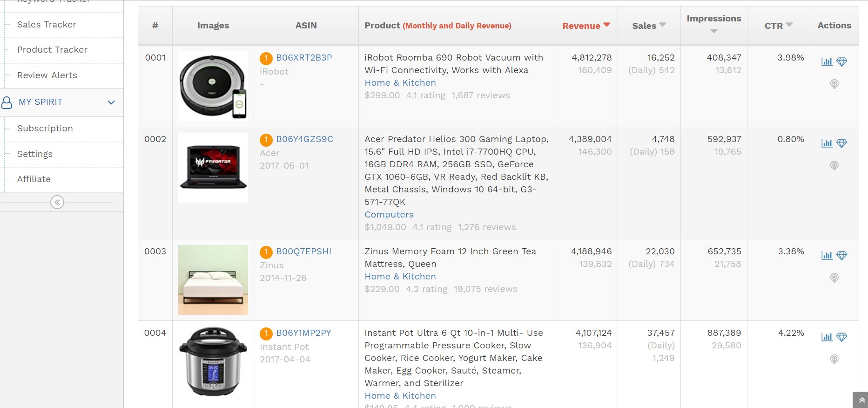
Task: Click orange badge next to B06Y1MP2PY
Action: pos(266,333)
